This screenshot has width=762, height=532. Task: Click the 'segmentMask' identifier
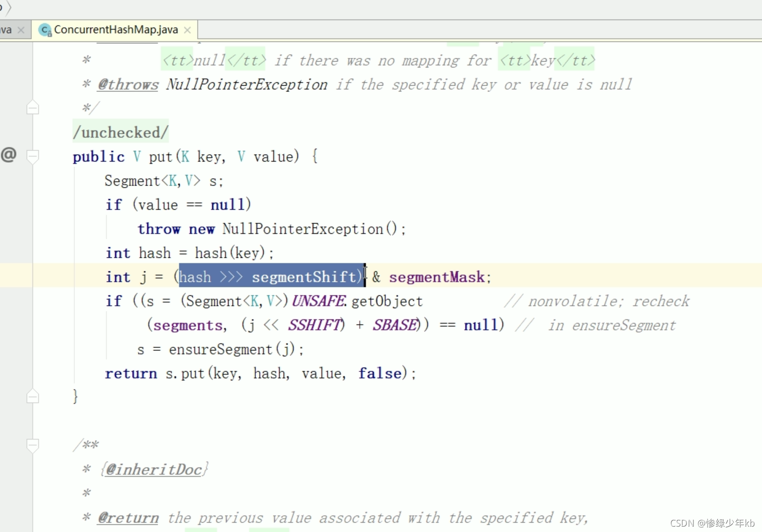point(436,277)
